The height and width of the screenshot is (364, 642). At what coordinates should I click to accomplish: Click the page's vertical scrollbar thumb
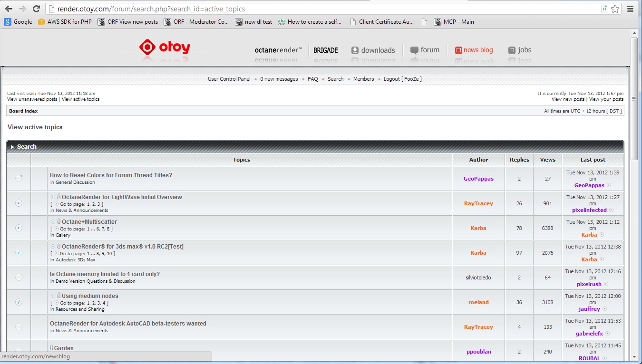click(634, 99)
